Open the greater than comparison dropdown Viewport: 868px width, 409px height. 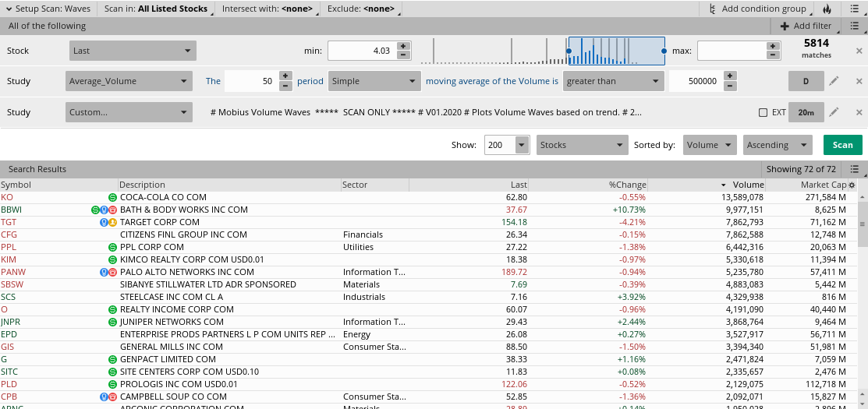point(613,81)
